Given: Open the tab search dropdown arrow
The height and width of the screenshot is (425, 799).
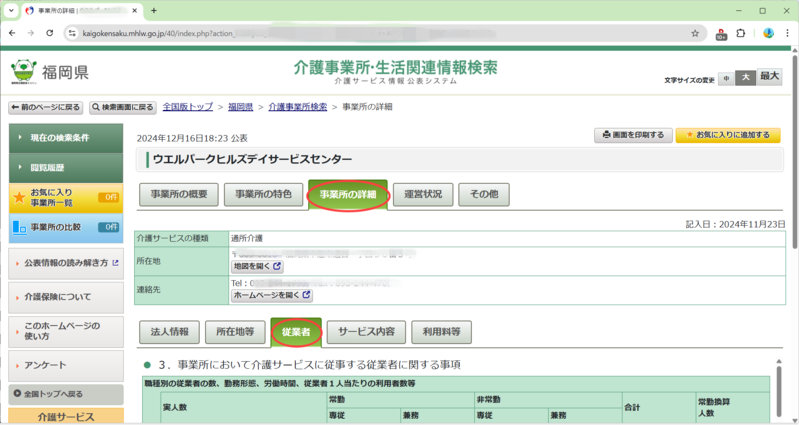Looking at the screenshot, I should (x=10, y=10).
